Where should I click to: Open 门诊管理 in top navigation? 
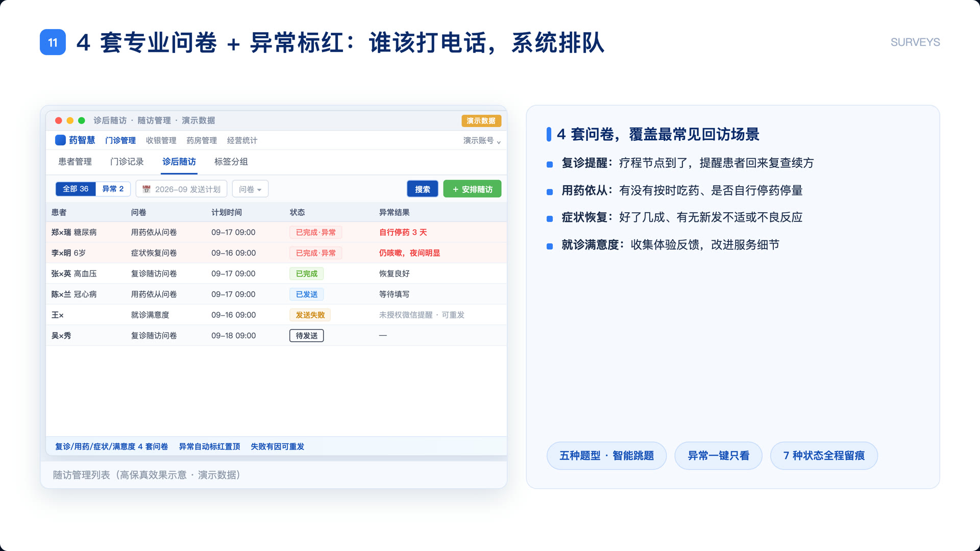(x=120, y=140)
